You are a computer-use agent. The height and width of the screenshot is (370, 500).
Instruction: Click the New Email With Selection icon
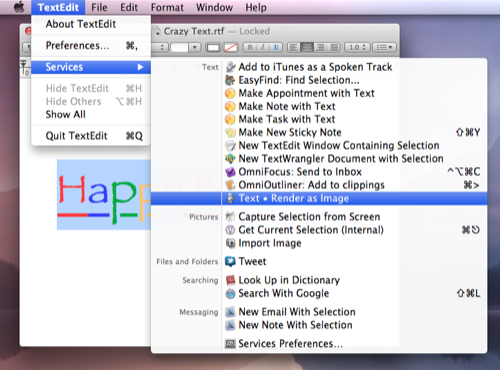230,312
